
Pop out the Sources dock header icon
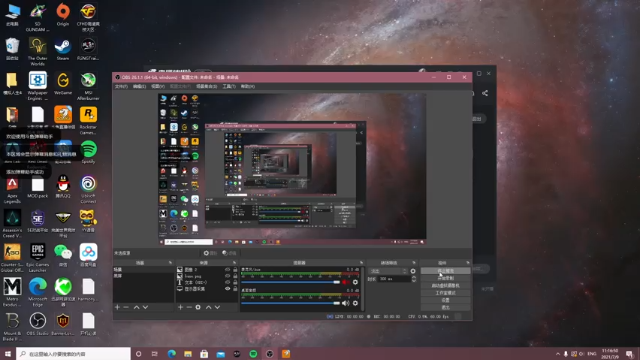point(234,263)
